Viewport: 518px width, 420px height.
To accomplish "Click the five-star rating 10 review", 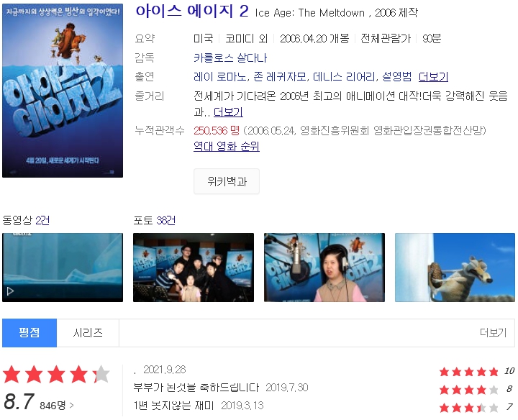I will pos(477,372).
